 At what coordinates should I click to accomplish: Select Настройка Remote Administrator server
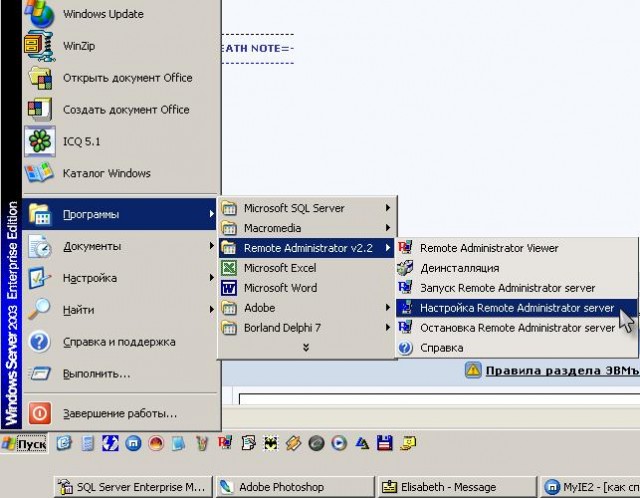516,308
